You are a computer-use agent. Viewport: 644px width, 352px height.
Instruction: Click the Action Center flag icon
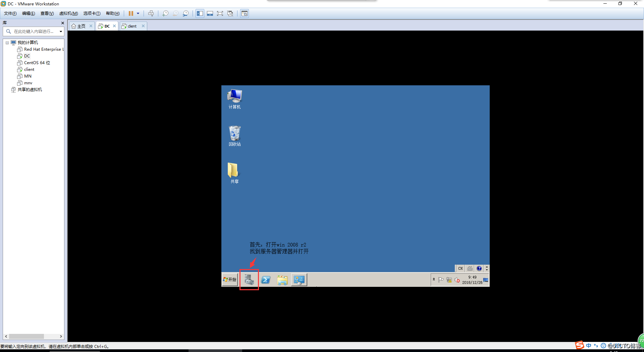(441, 280)
